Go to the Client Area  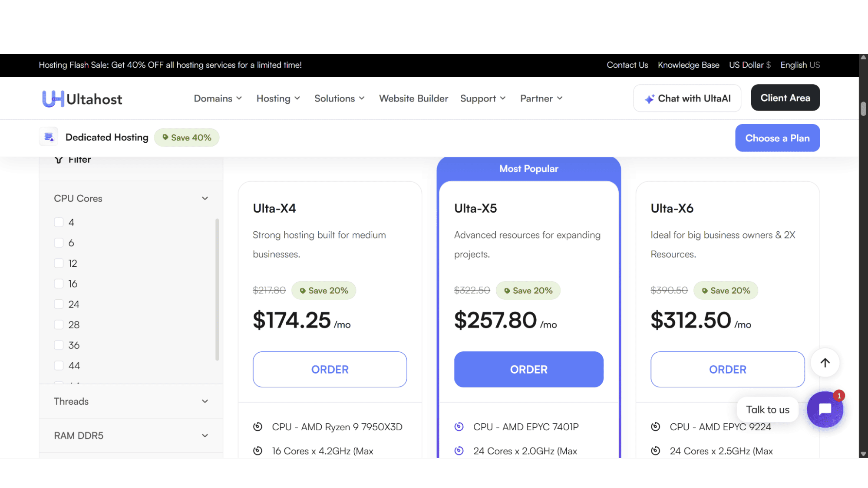click(785, 98)
